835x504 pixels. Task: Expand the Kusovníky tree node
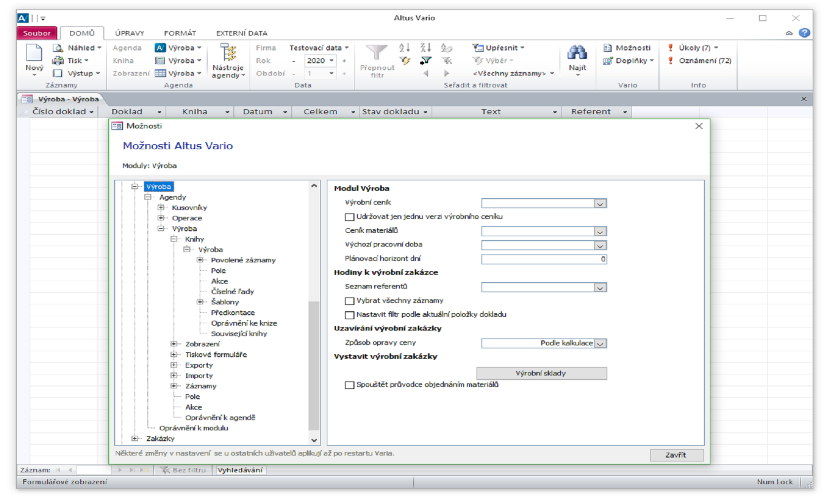[x=161, y=208]
